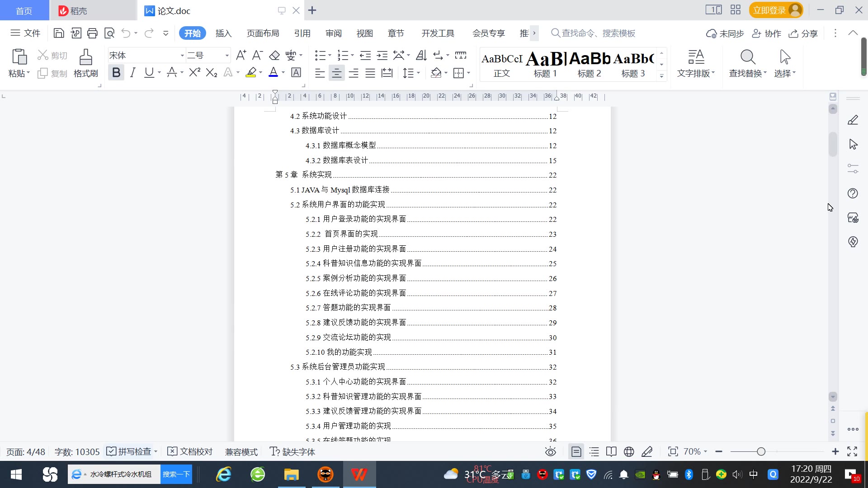This screenshot has width=868, height=488.
Task: Click the Format Painter (格式刷) icon
Action: click(85, 58)
